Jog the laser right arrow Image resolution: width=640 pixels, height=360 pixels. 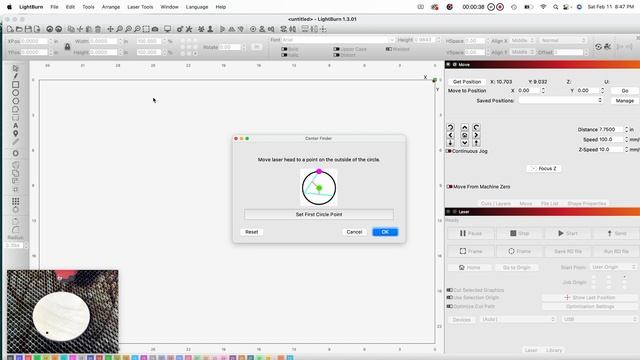tap(476, 135)
